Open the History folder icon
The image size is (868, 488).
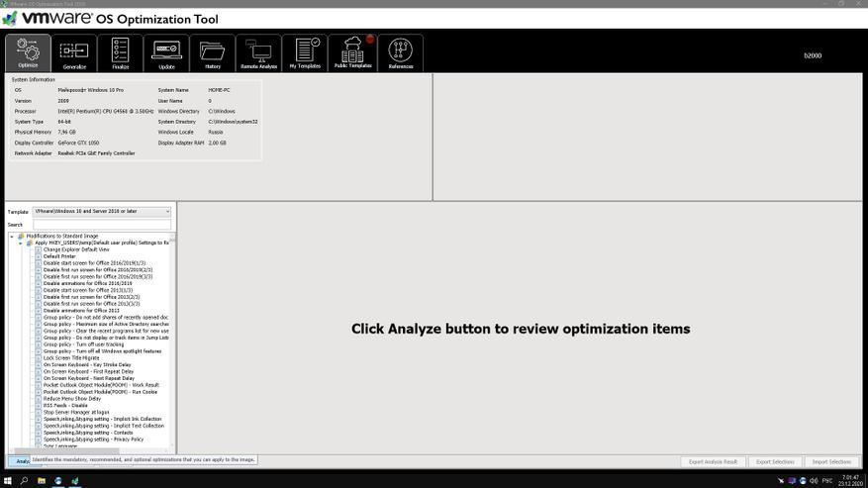pyautogui.click(x=213, y=53)
